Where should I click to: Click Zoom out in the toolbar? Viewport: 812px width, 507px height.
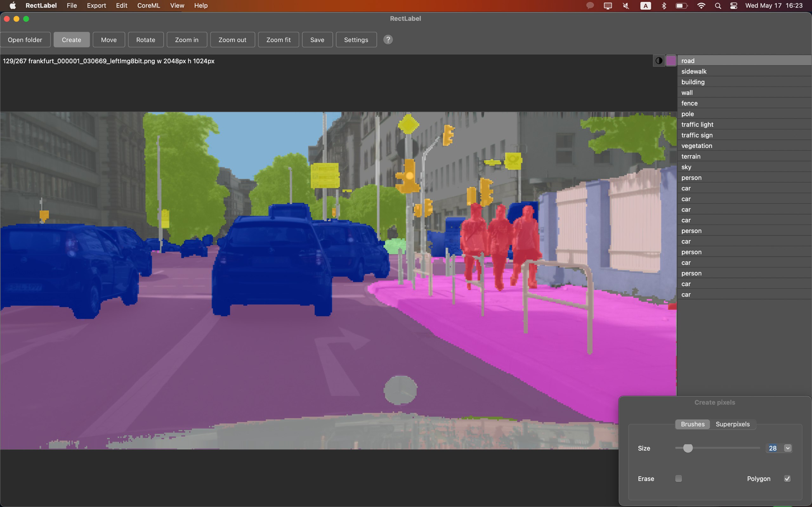[x=232, y=40]
